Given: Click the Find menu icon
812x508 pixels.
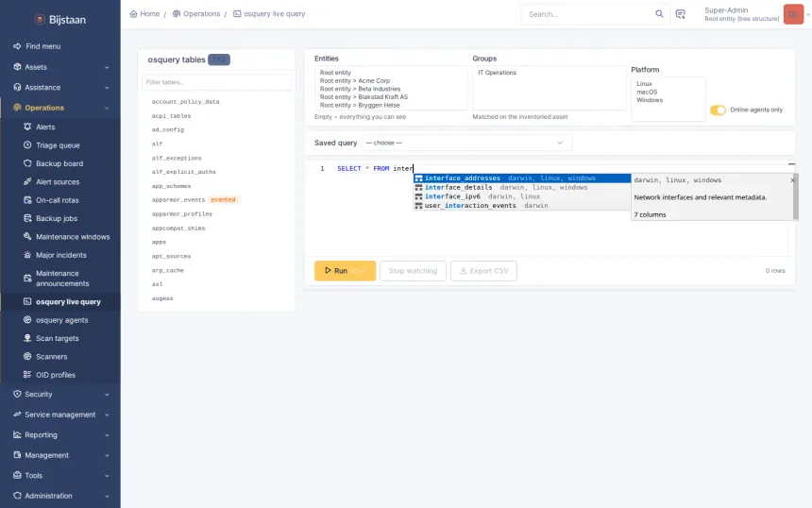Looking at the screenshot, I should [17, 46].
